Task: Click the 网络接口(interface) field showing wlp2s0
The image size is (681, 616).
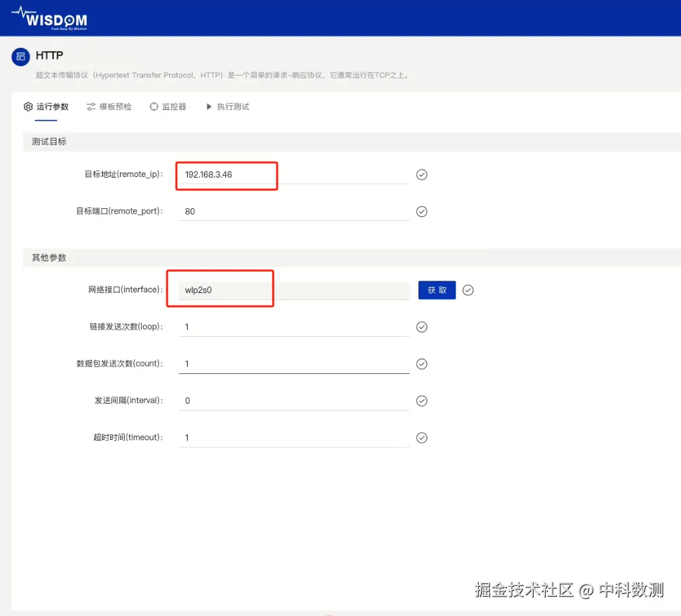Action: point(294,290)
